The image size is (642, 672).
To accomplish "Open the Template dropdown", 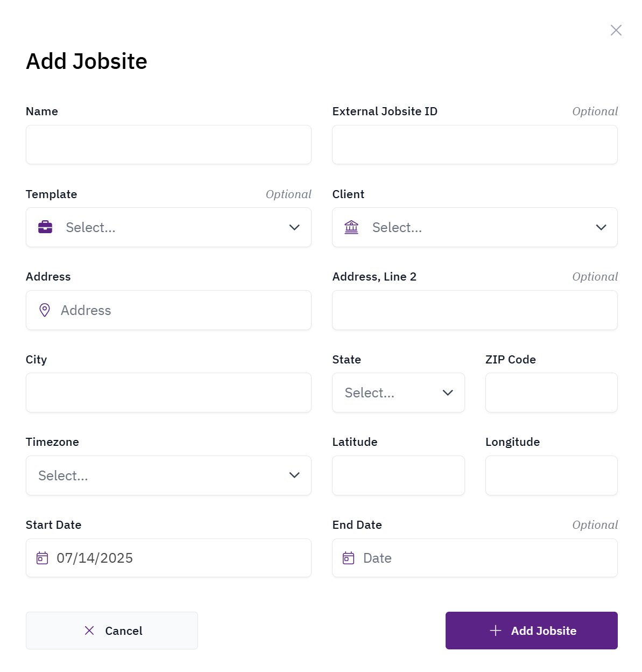I will coord(168,227).
